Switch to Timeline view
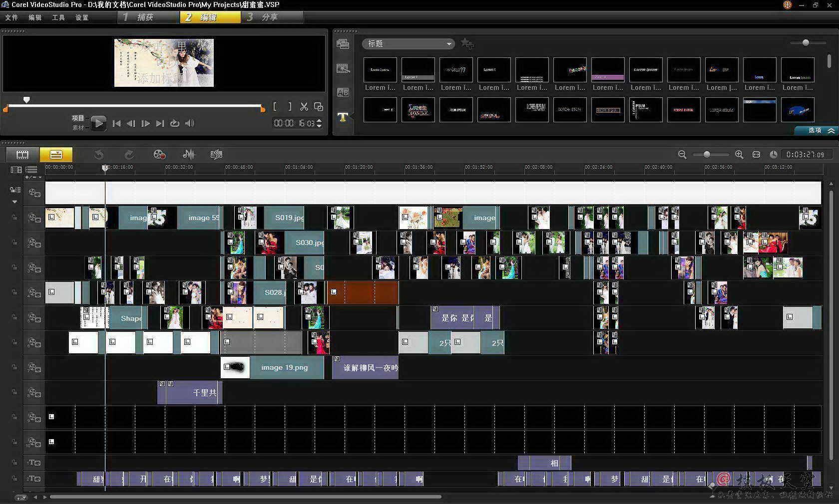839x504 pixels. 56,154
